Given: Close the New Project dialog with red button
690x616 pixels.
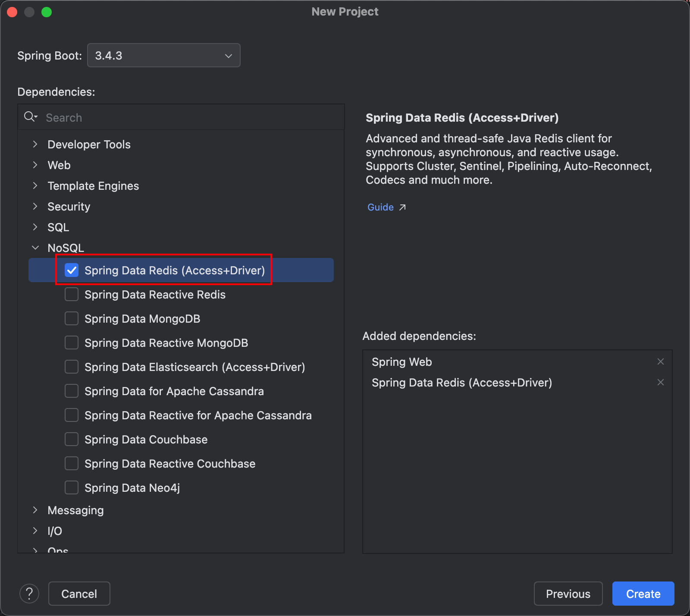Looking at the screenshot, I should click(12, 12).
